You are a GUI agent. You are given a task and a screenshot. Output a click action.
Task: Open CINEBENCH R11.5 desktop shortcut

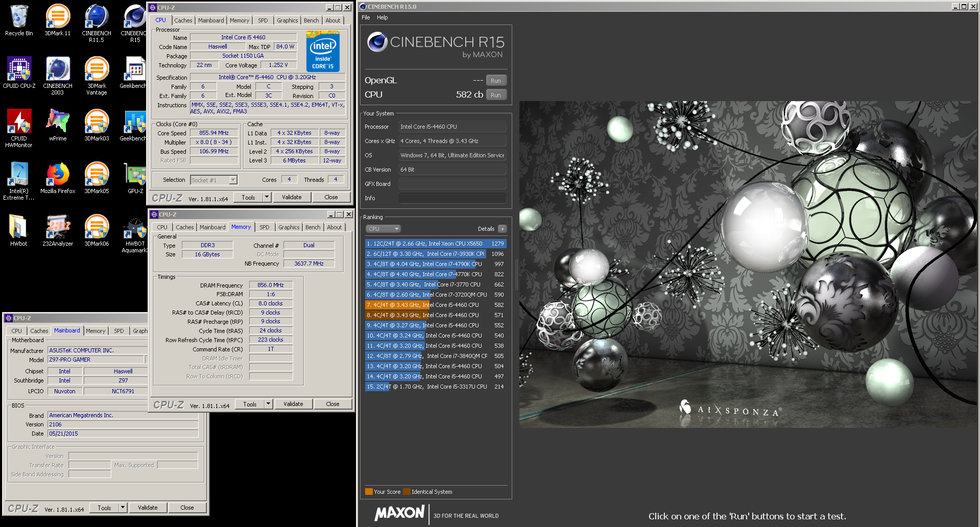(97, 23)
